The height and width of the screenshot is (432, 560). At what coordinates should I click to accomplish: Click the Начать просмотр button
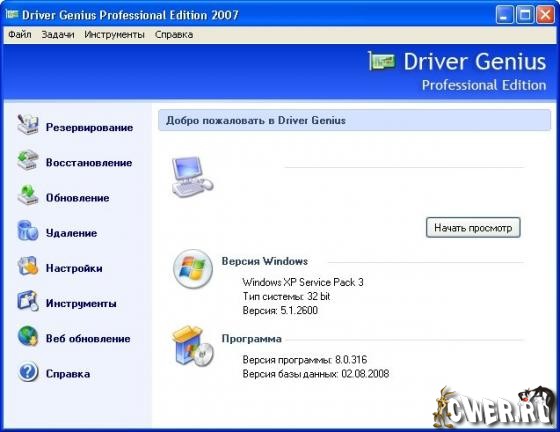click(x=473, y=227)
